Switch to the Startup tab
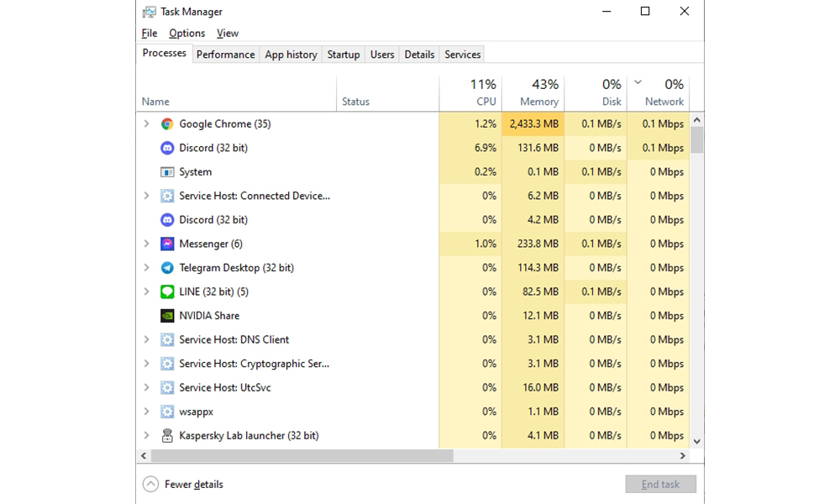This screenshot has height=504, width=840. click(344, 55)
